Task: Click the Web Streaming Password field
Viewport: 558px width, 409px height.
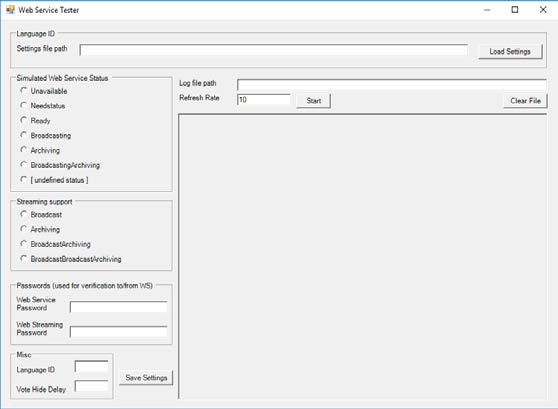Action: (x=119, y=332)
